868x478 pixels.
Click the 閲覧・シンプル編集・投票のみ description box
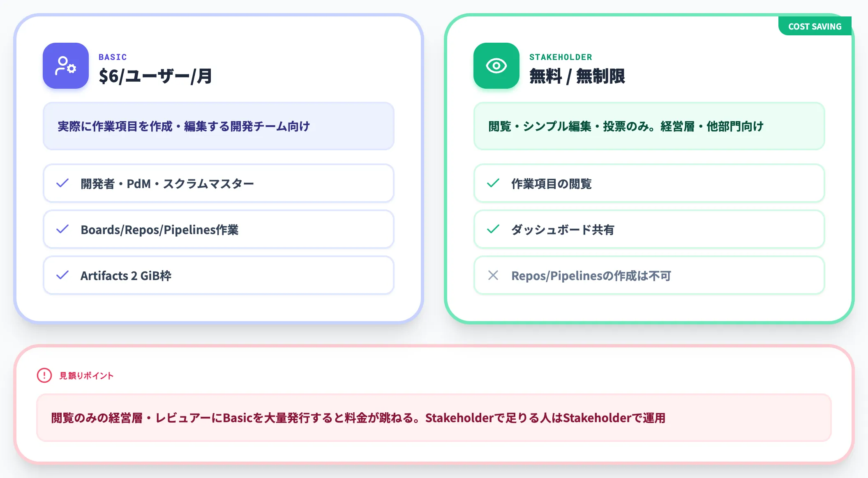[x=649, y=126]
